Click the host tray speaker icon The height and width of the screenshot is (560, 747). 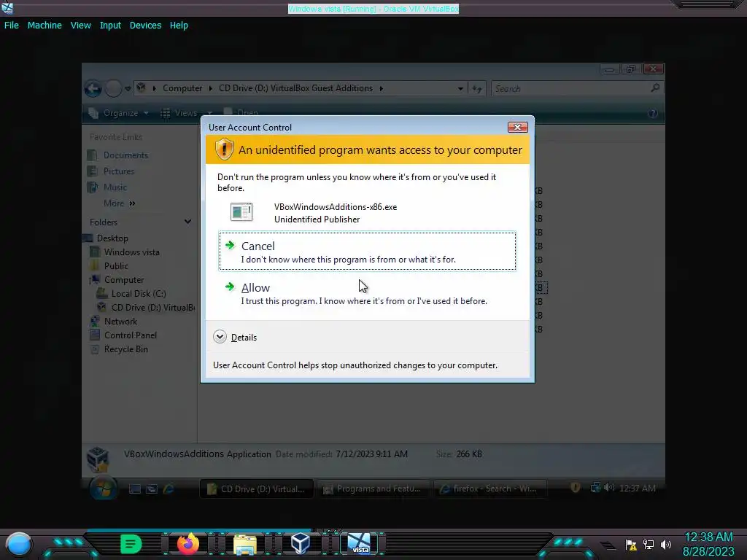(665, 544)
